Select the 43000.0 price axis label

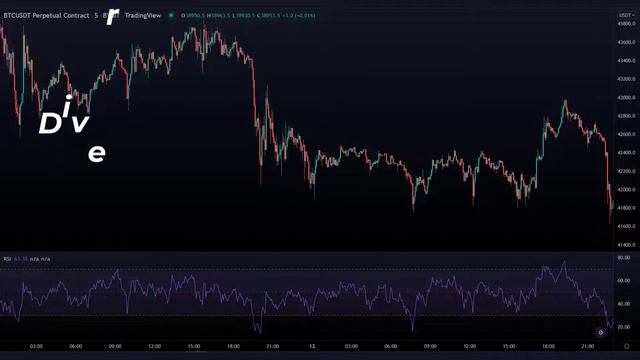pyautogui.click(x=626, y=98)
